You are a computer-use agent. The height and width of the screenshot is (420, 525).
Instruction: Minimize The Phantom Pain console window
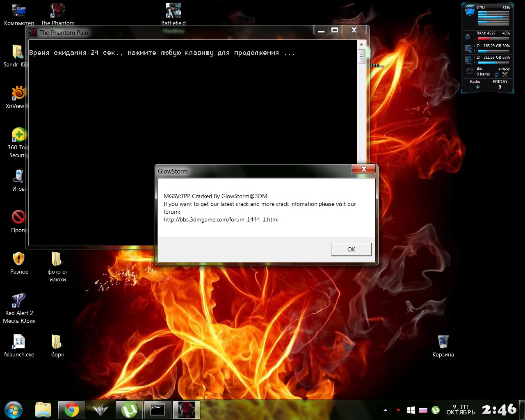[322, 30]
